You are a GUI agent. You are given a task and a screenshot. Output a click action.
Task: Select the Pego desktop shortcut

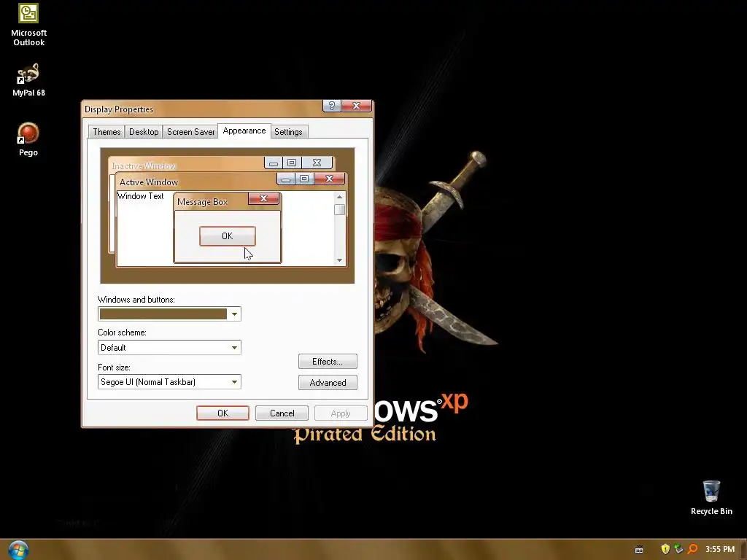28,139
